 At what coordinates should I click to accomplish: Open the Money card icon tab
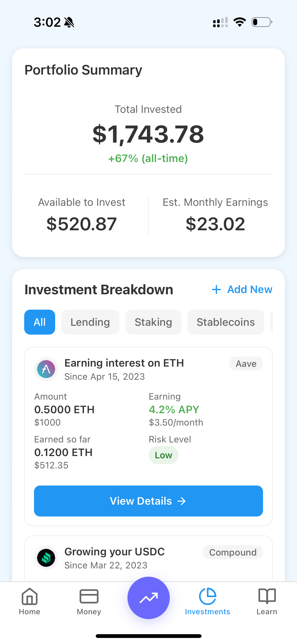click(89, 597)
